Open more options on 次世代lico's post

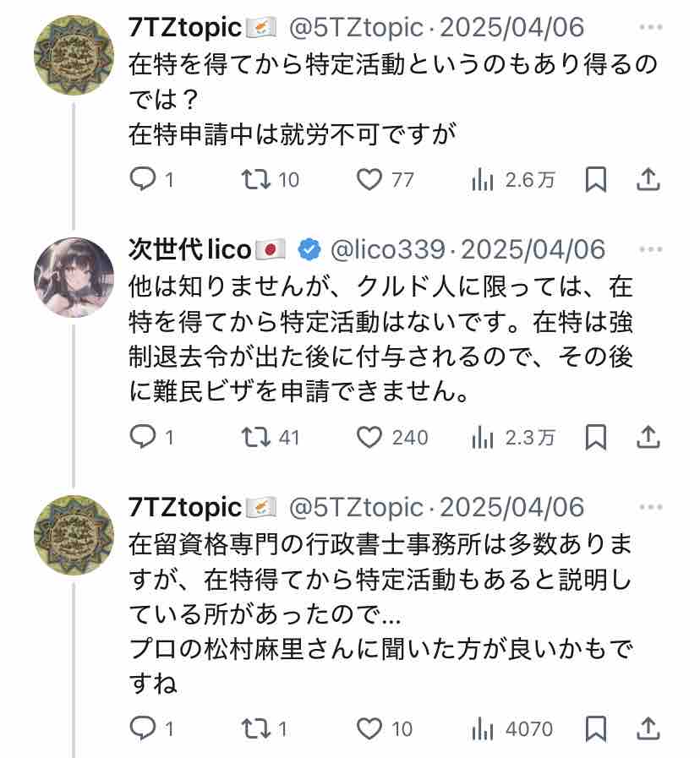coord(650,250)
